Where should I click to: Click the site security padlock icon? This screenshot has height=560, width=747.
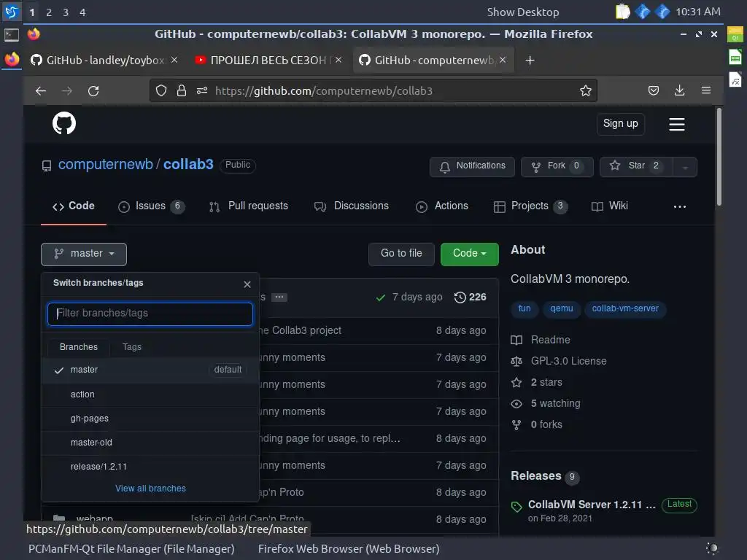tap(182, 90)
